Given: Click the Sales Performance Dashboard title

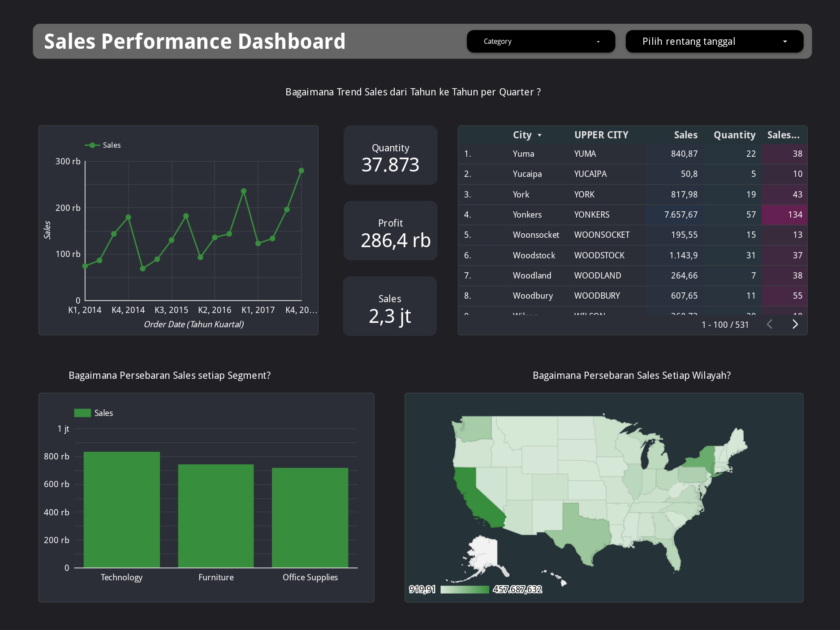Looking at the screenshot, I should (195, 41).
